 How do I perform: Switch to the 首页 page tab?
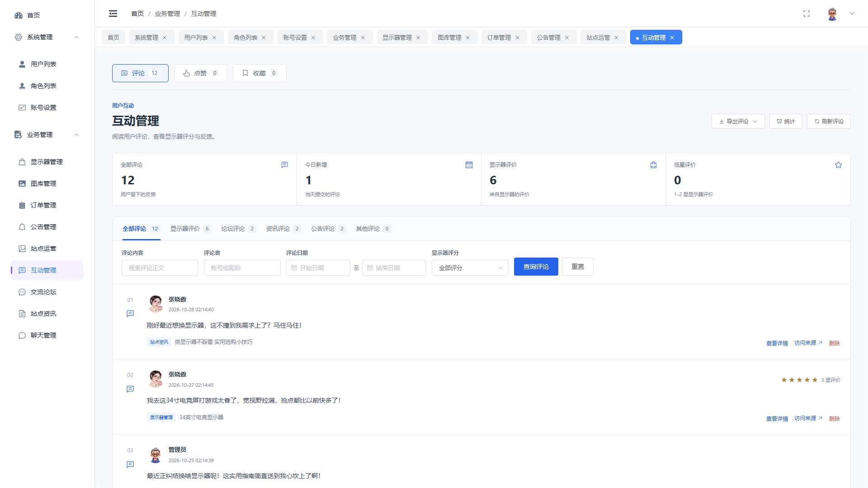point(113,38)
